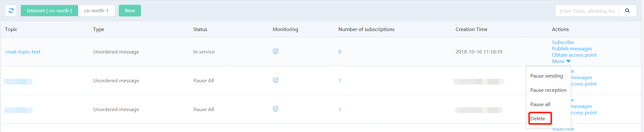The width and height of the screenshot is (644, 132).
Task: Select Pause all in the dropdown menu
Action: click(x=540, y=104)
